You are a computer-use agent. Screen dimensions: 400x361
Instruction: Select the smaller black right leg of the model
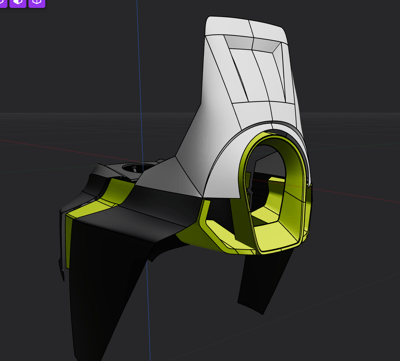263,280
